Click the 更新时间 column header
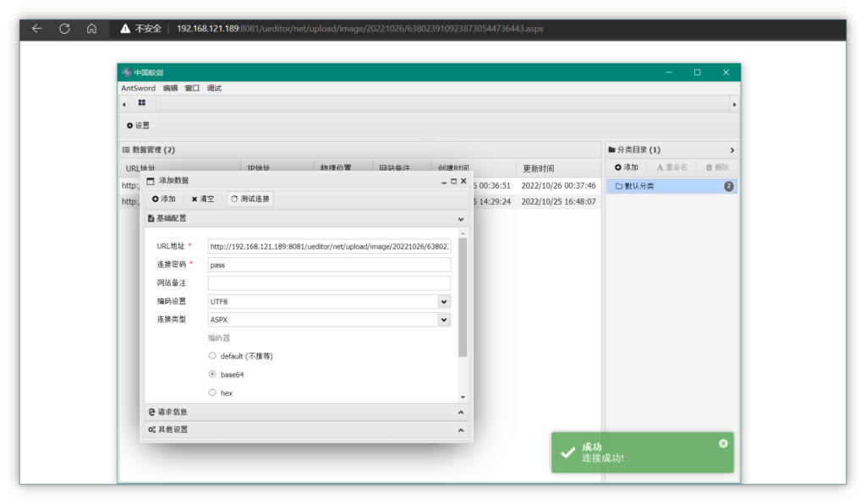The height and width of the screenshot is (504, 866). pos(539,168)
